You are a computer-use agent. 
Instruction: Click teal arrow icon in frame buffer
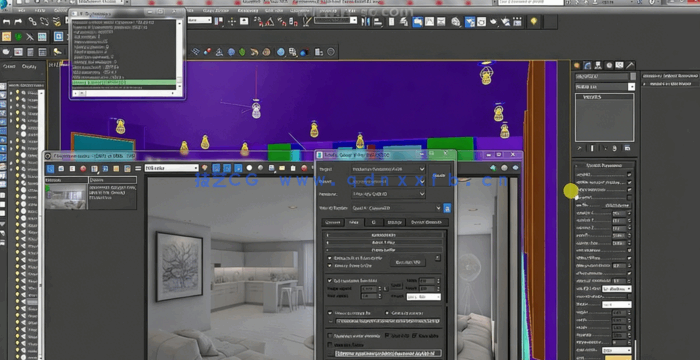493,168
